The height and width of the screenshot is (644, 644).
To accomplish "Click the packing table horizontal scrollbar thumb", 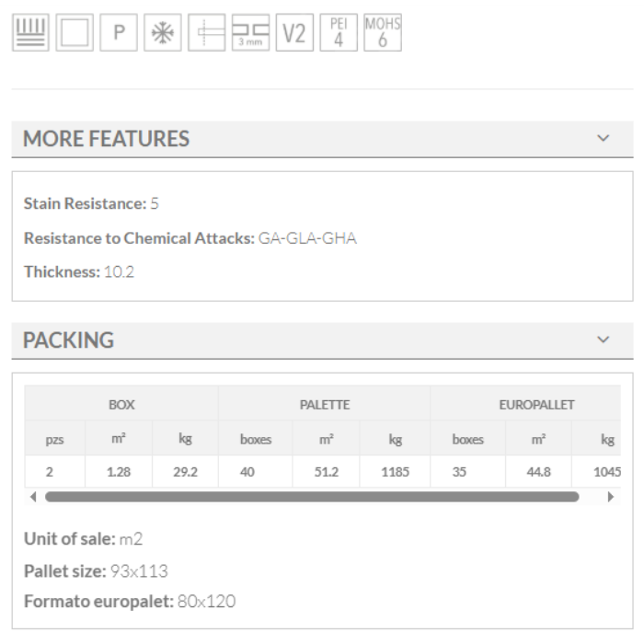I will pyautogui.click(x=311, y=497).
